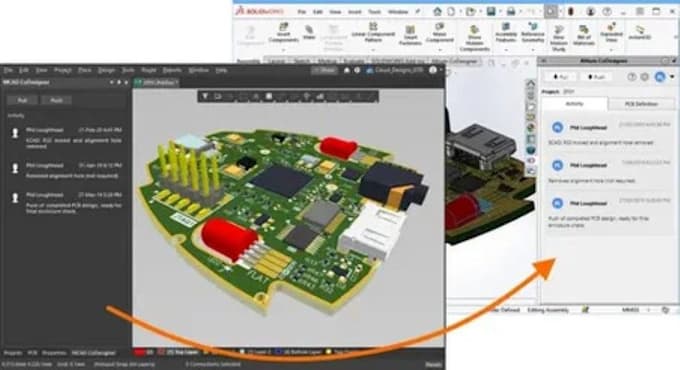
Task: Open Projects tab at Altium bottom
Action: tap(13, 353)
